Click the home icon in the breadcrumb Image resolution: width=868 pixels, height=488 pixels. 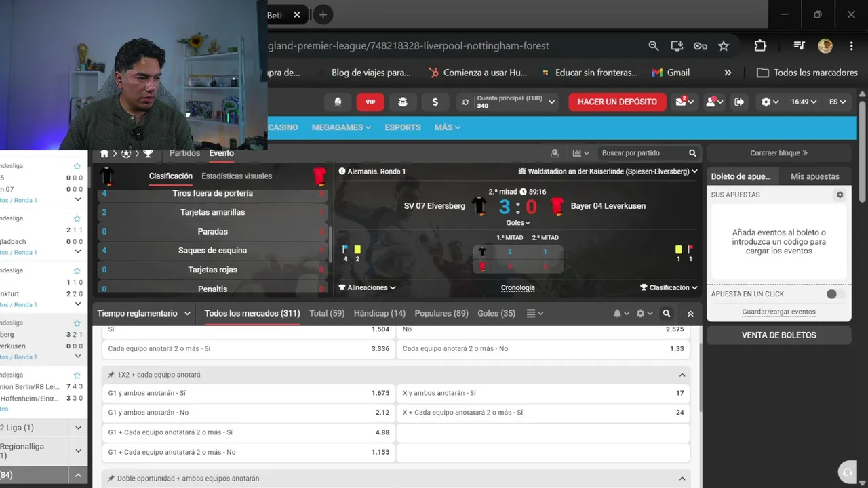(104, 154)
